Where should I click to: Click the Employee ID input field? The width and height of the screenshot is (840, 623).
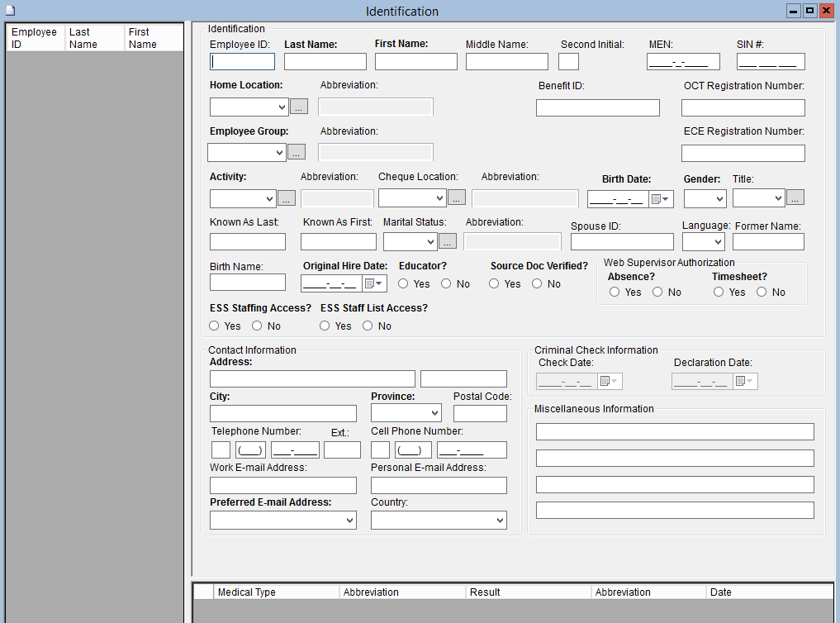243,62
